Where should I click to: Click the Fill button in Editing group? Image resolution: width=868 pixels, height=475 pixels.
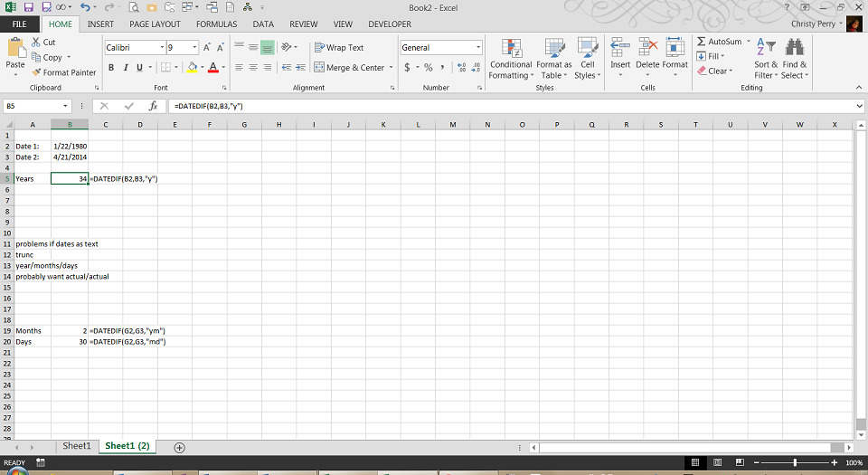click(x=711, y=56)
